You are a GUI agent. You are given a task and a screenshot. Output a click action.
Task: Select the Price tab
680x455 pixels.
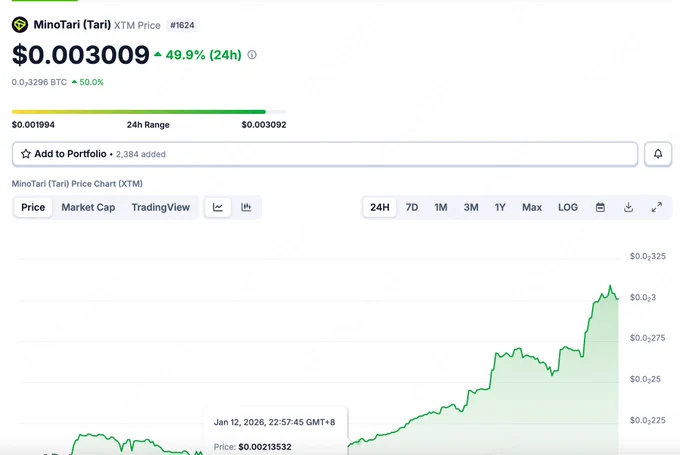(x=33, y=207)
